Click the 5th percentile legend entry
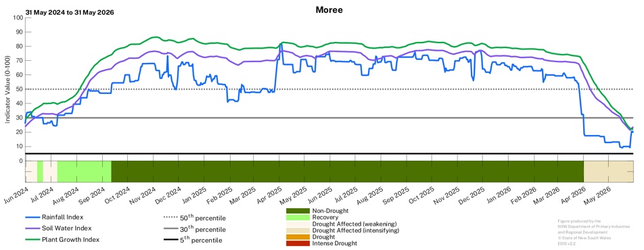The width and height of the screenshot is (644, 250). 193,240
